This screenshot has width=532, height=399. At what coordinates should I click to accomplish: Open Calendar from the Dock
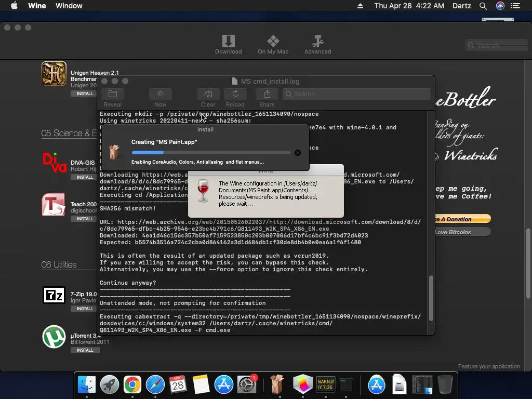coord(178,385)
